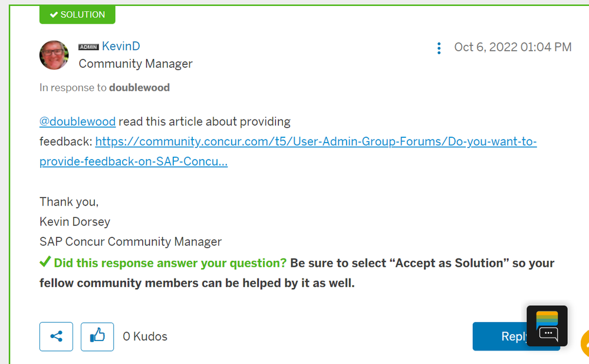Image resolution: width=589 pixels, height=364 pixels.
Task: Open the chat assistant widget
Action: (x=547, y=326)
